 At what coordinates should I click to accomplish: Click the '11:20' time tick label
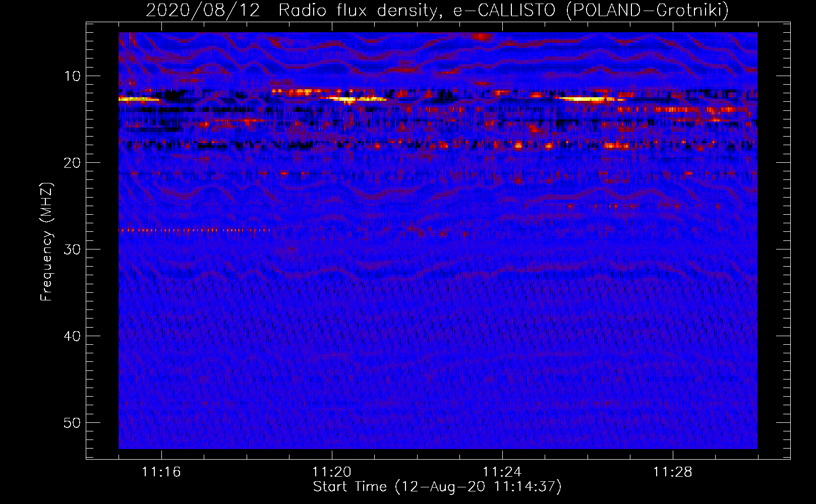coord(332,472)
